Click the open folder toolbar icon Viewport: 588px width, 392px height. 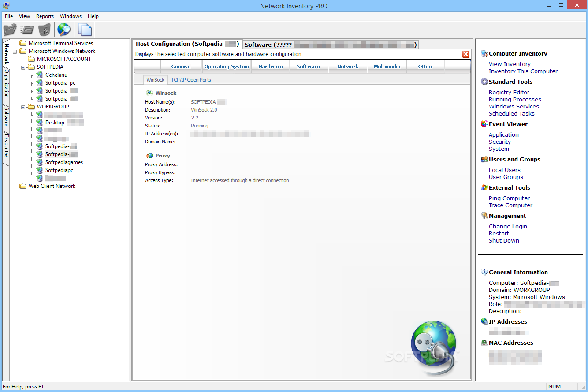pyautogui.click(x=10, y=30)
